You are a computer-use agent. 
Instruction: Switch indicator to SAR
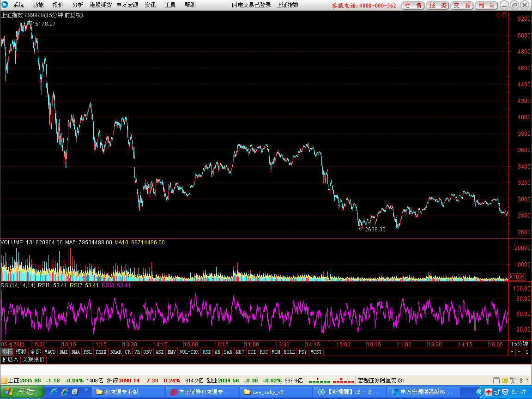228,352
